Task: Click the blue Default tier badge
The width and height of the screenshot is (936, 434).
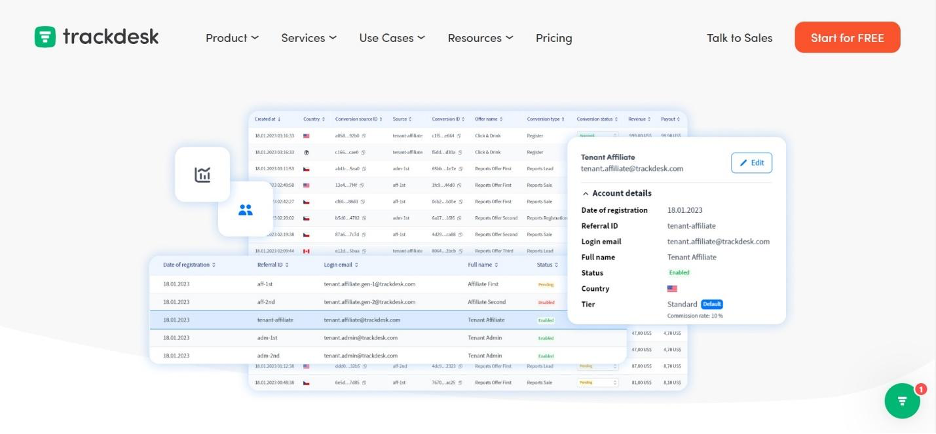Action: (x=712, y=304)
